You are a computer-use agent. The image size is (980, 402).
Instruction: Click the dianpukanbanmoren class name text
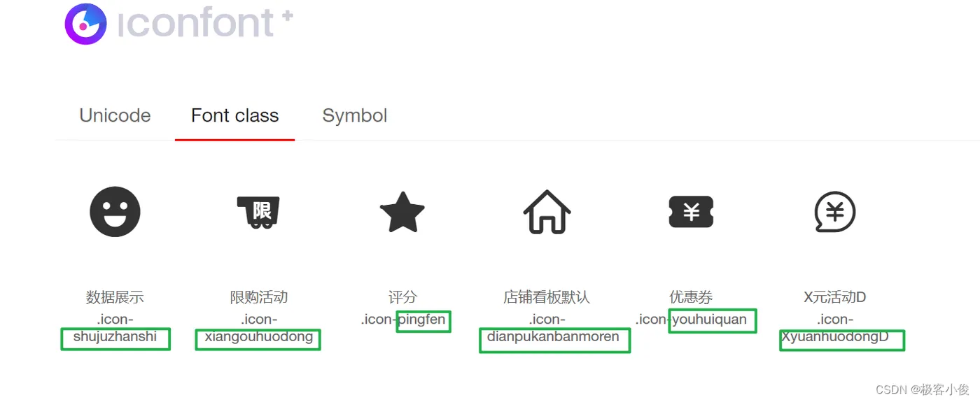click(553, 338)
